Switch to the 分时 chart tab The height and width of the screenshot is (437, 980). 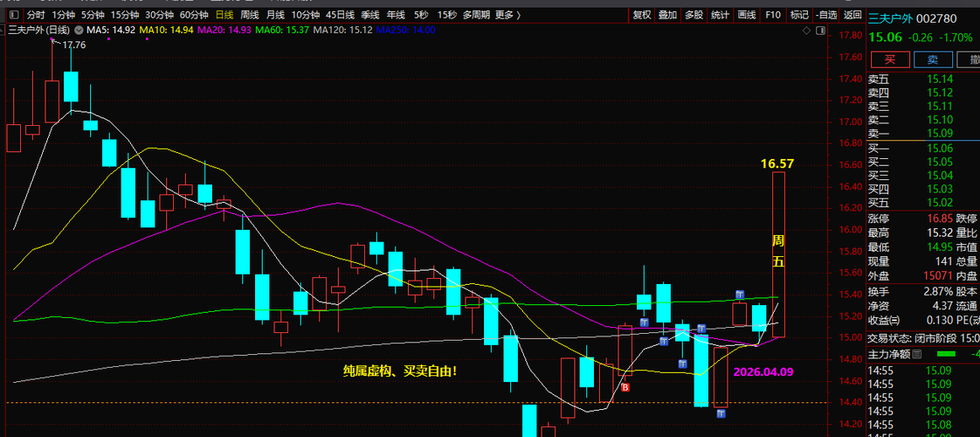36,15
